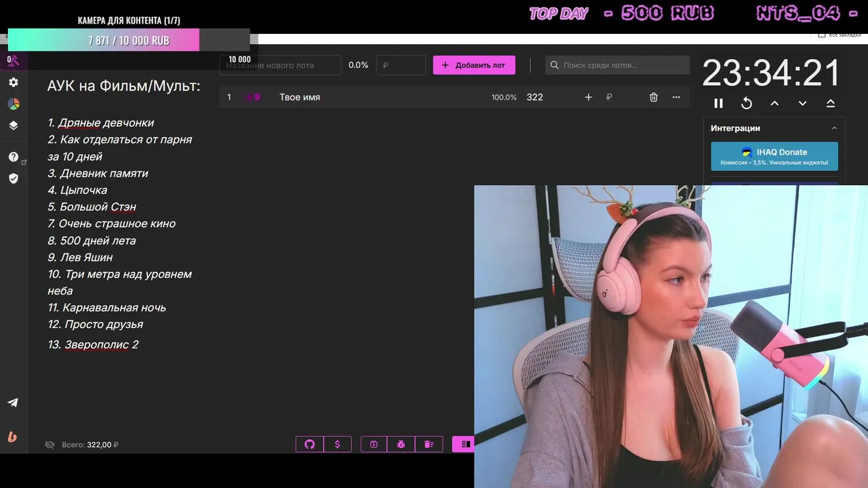Image resolution: width=868 pixels, height=488 pixels.
Task: Click the purple 9 badge in lot row
Action: 253,97
